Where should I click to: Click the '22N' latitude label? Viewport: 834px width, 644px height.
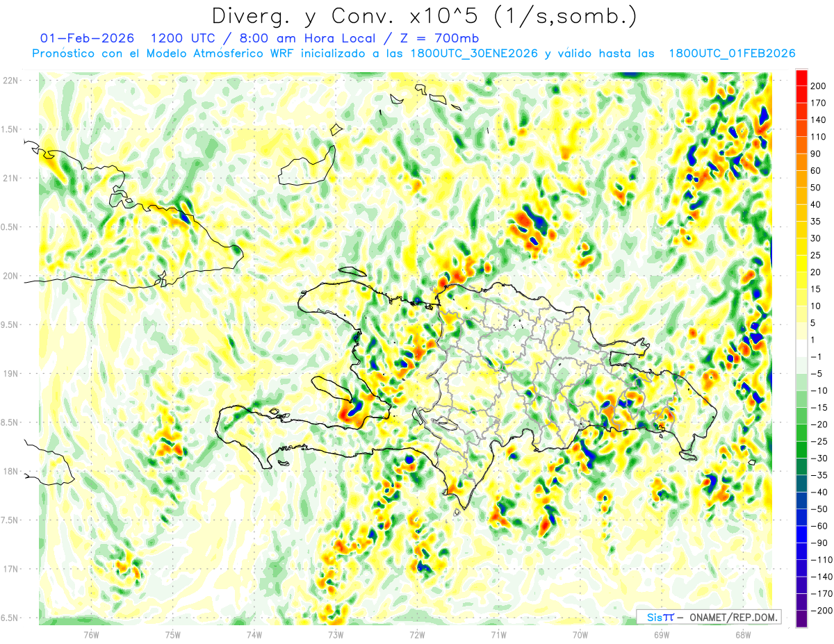point(11,81)
